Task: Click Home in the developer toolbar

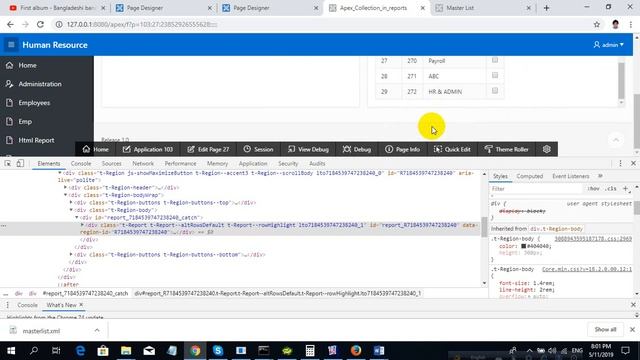Action: pyautogui.click(x=95, y=149)
